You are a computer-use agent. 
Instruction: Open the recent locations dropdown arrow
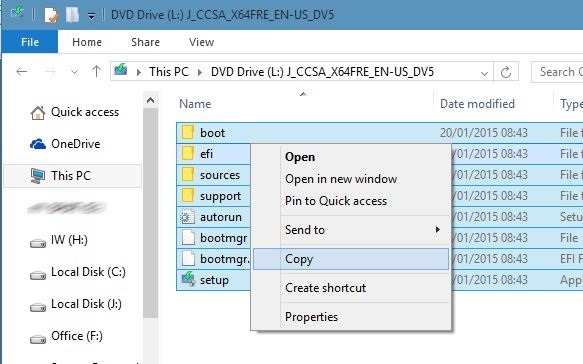coord(74,72)
